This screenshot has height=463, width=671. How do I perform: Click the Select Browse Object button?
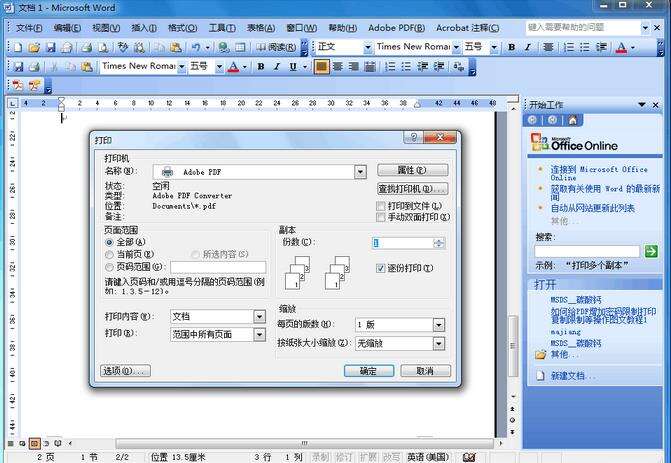tap(513, 420)
